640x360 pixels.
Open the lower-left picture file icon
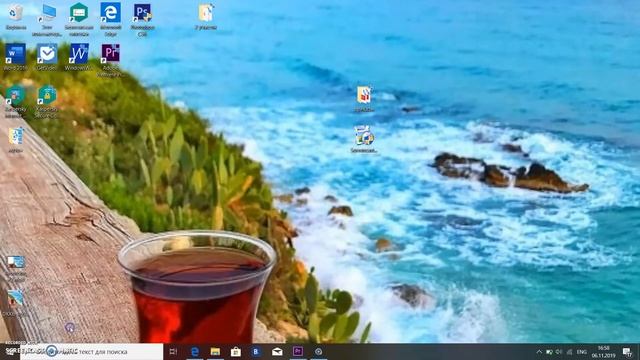coord(16,299)
